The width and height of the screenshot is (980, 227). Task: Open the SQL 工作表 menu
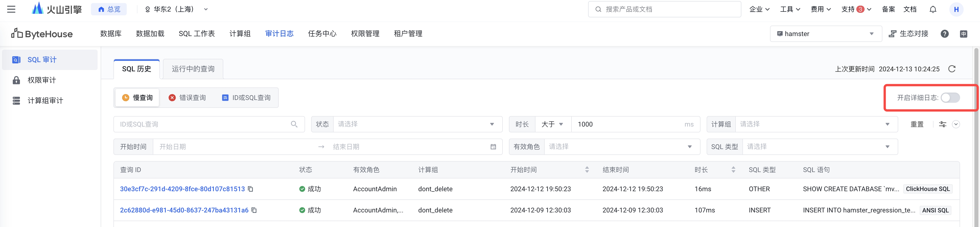[x=197, y=34]
